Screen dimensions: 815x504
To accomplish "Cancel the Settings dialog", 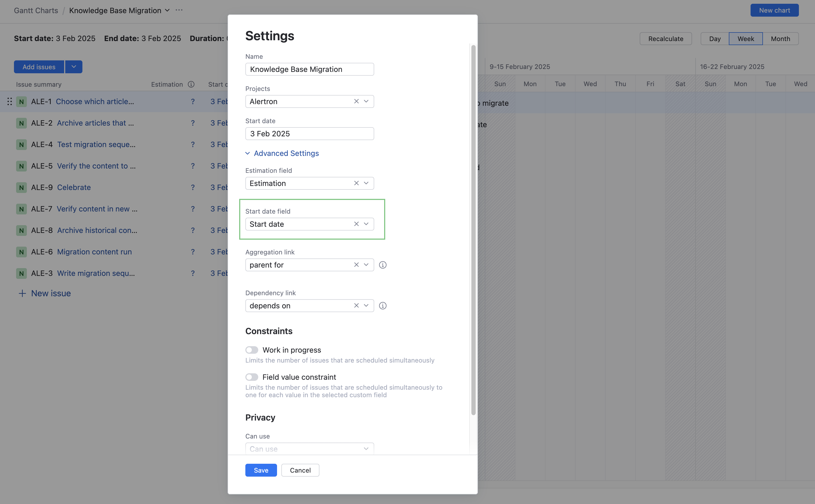I will click(300, 470).
